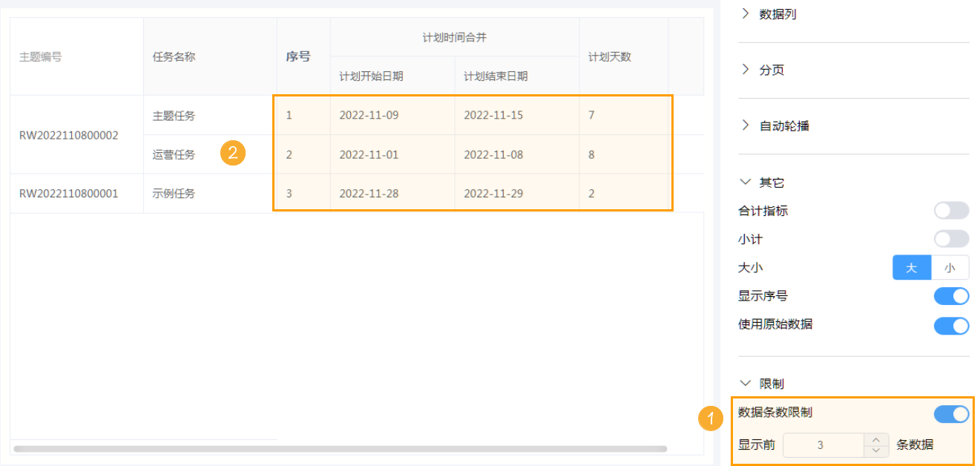Turn off 数据条数限制 switch

[950, 414]
